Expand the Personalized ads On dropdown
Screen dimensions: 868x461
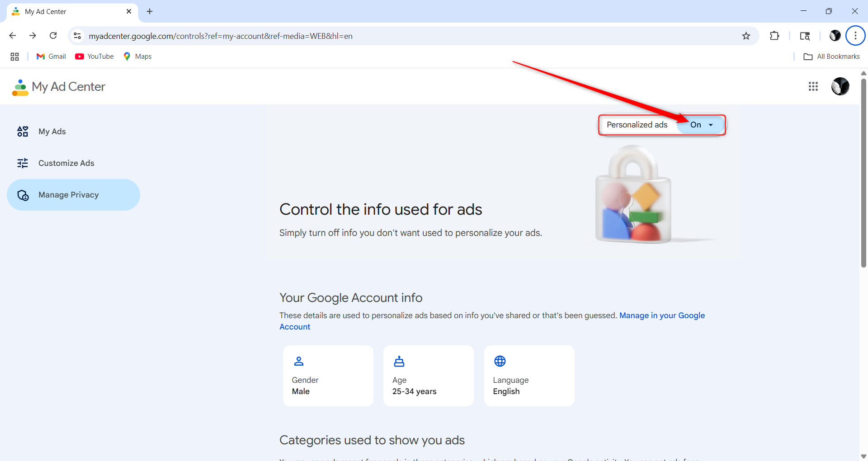[x=710, y=125]
